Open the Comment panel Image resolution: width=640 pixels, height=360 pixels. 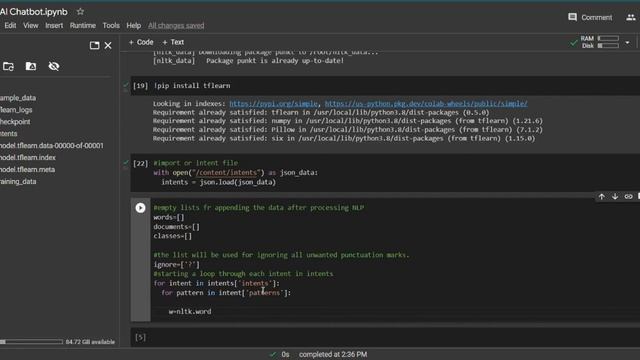tap(590, 17)
